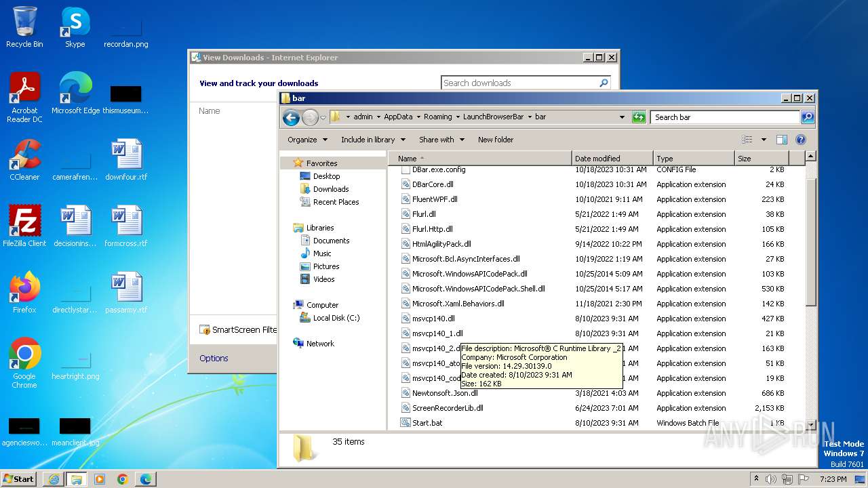Click New folder button
Screen dimensions: 868x488
(496, 140)
